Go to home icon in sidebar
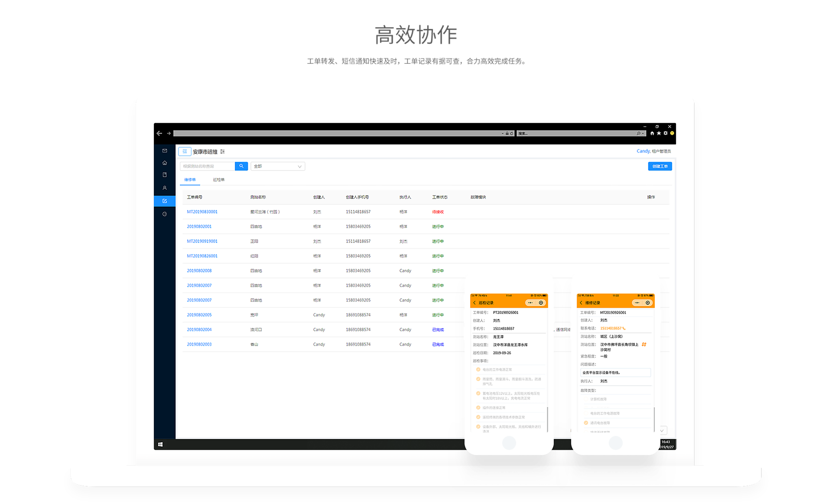This screenshot has height=504, width=832. point(165,163)
